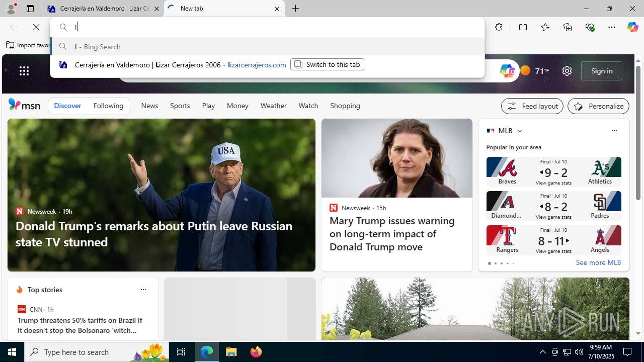
Task: Open the Watch section
Action: pyautogui.click(x=308, y=106)
